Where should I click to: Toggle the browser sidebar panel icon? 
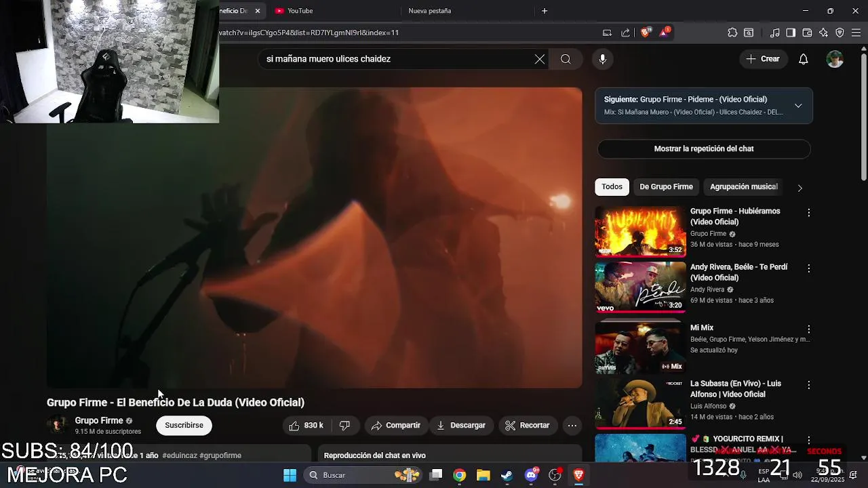click(x=791, y=33)
